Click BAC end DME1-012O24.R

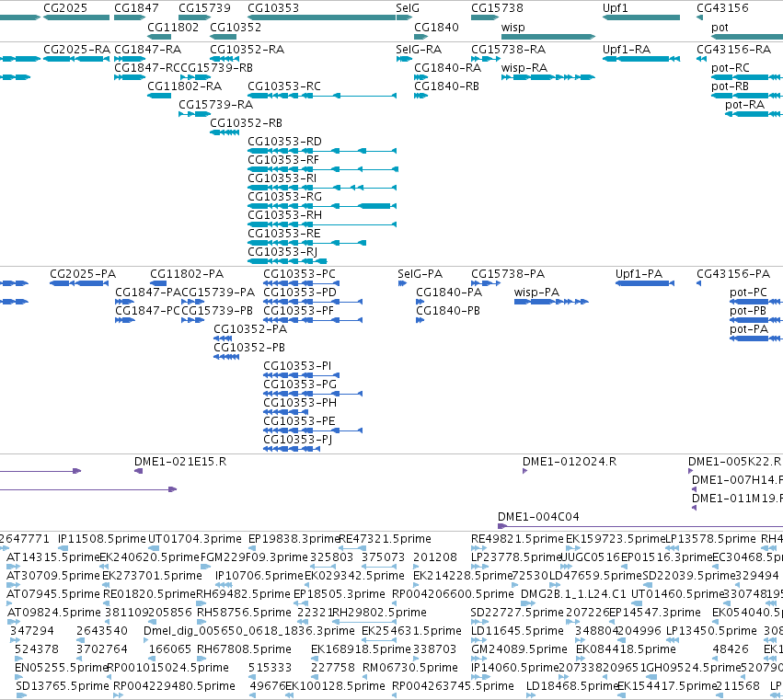524,471
